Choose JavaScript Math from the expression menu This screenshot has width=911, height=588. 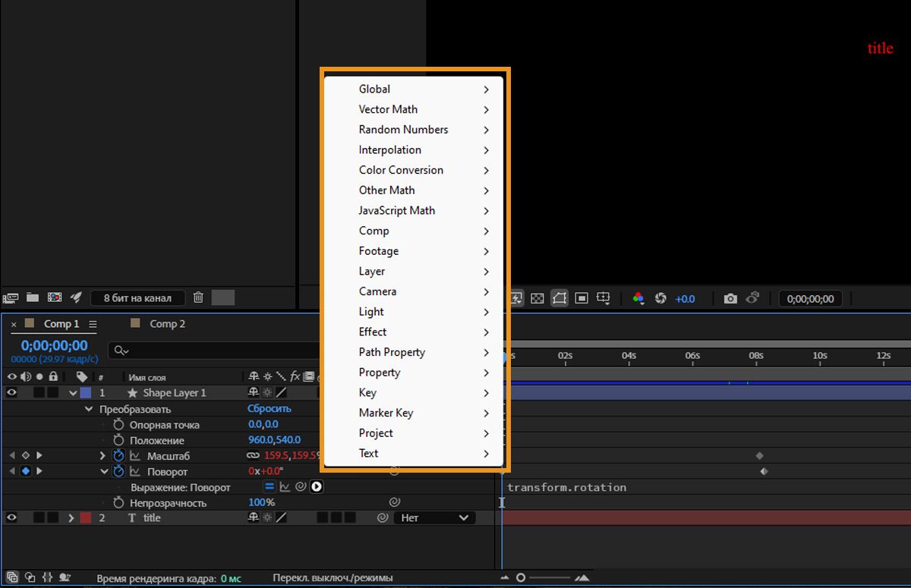pos(396,210)
